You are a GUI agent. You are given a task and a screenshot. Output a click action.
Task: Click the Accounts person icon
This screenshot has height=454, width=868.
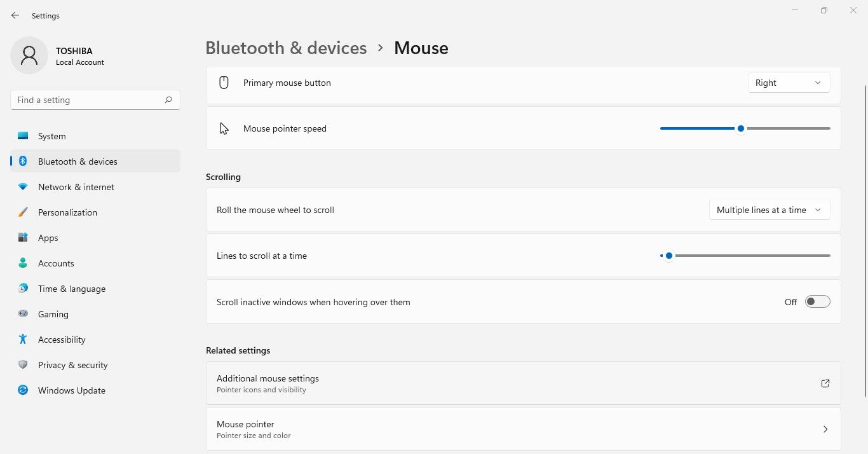click(23, 263)
